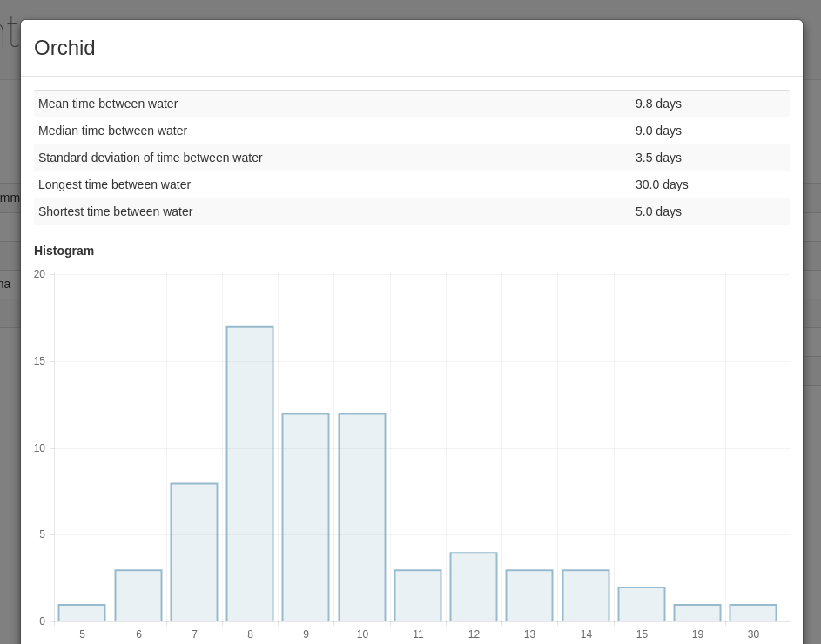Image resolution: width=821 pixels, height=644 pixels.
Task: Click the x-axis label 8
Action: tap(250, 634)
